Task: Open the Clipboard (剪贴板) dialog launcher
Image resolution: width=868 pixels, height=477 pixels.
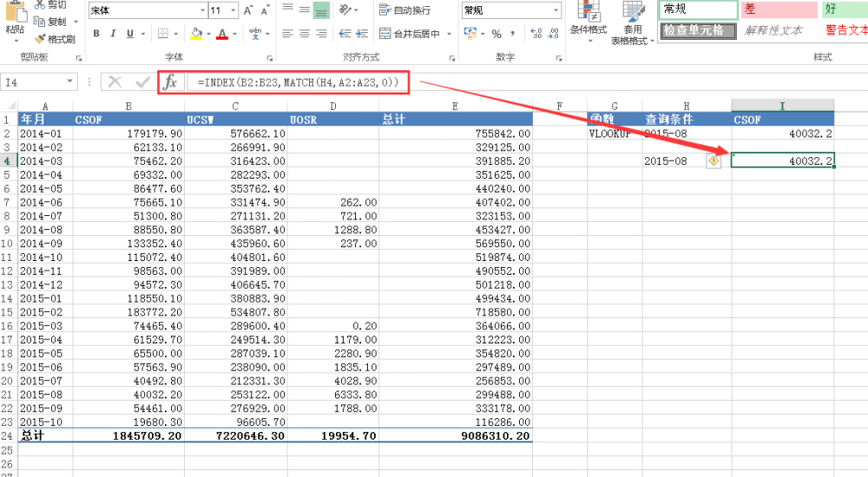Action: point(79,57)
